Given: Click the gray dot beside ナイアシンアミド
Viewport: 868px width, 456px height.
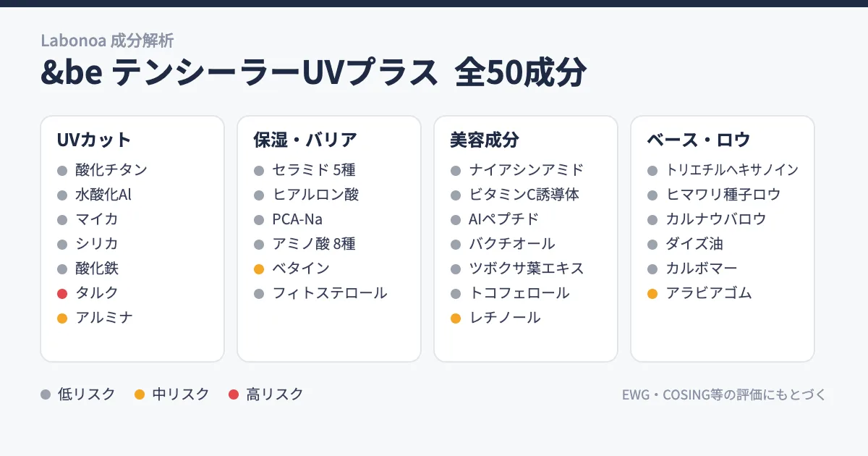Looking at the screenshot, I should tap(456, 171).
